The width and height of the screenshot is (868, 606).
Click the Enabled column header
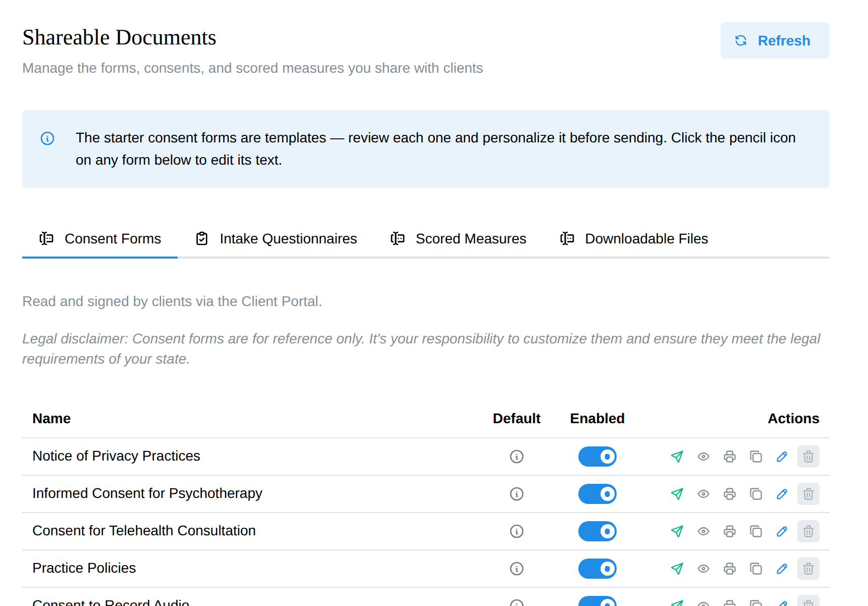[598, 419]
